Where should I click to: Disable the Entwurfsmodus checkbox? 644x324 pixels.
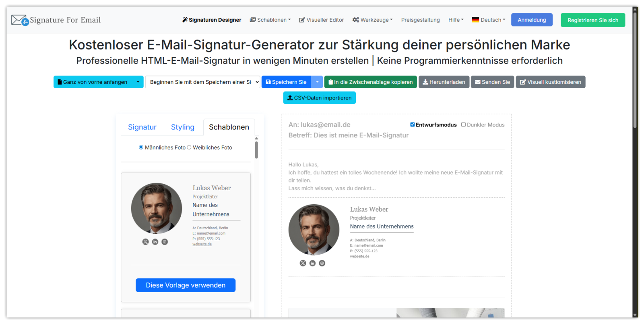(x=412, y=125)
